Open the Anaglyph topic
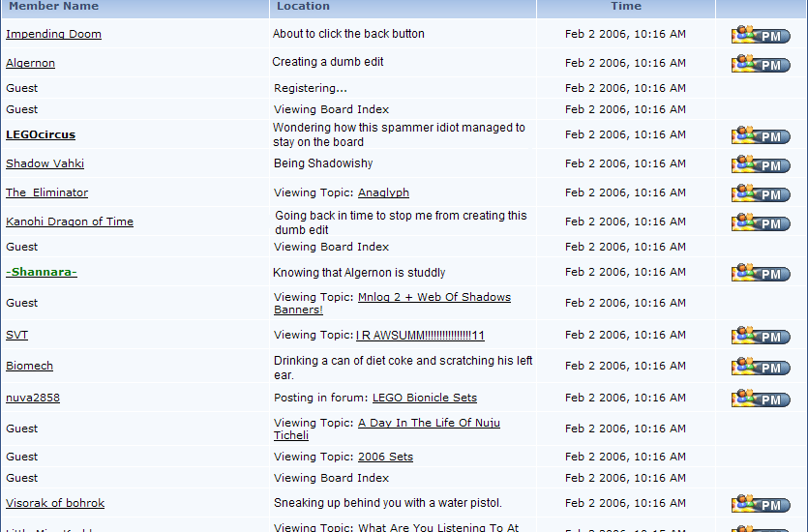808x532 pixels. coord(383,192)
